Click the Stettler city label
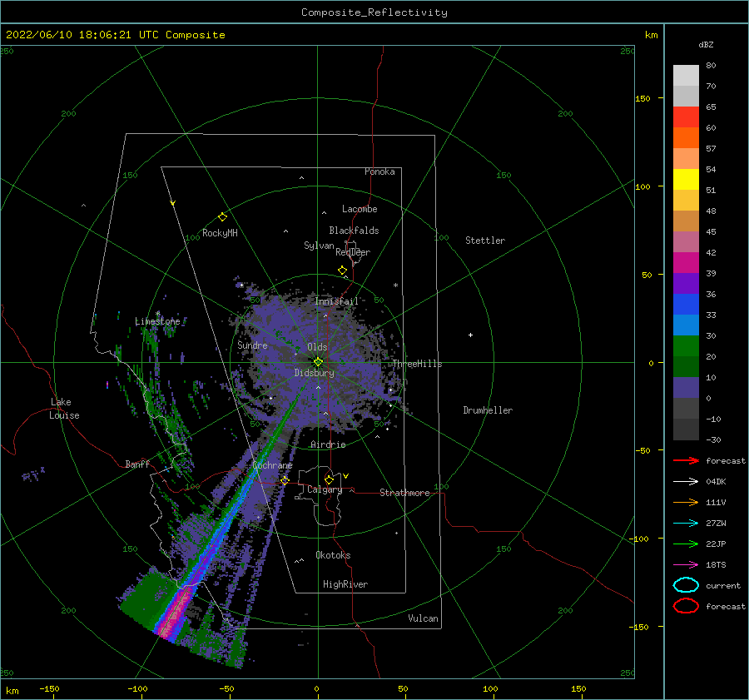This screenshot has height=700, width=749. coord(485,241)
